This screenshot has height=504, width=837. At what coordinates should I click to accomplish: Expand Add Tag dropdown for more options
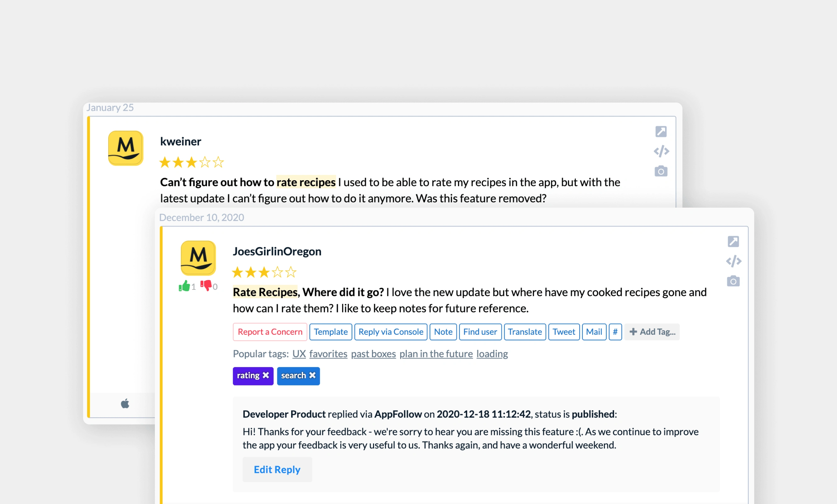[652, 331]
